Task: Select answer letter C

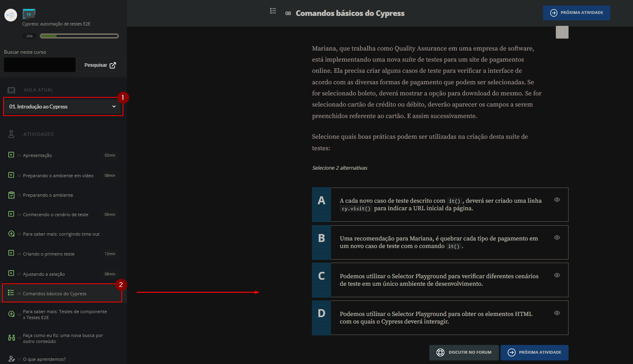Action: [321, 280]
